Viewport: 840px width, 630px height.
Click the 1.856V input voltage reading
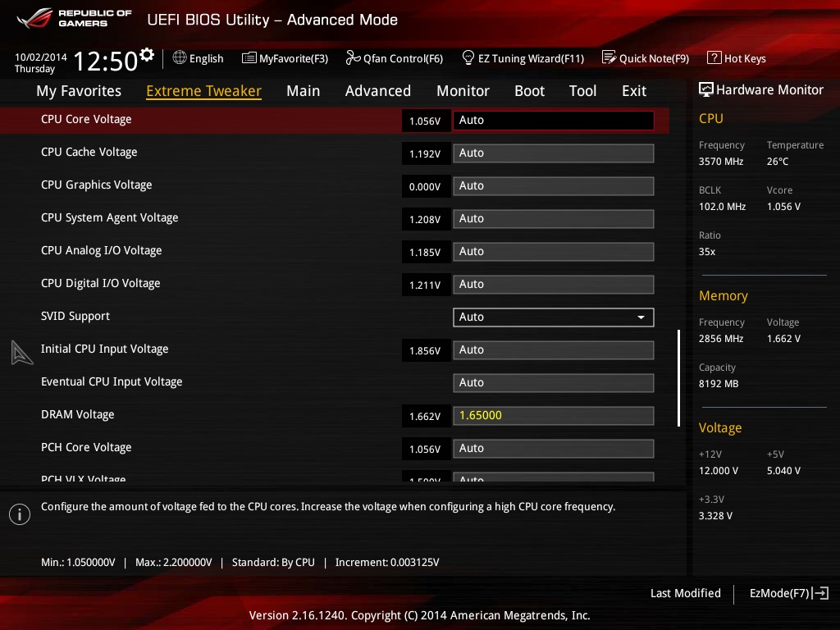click(425, 351)
